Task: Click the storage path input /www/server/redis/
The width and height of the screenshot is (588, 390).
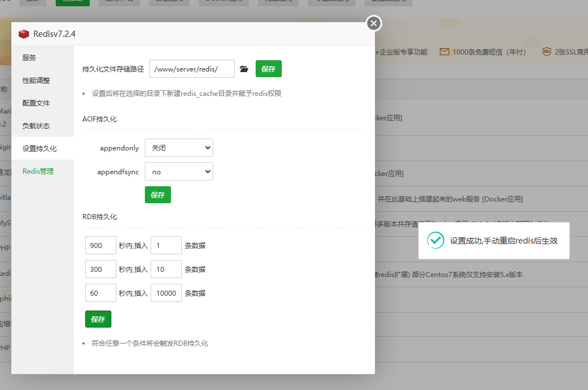Action: pos(192,69)
